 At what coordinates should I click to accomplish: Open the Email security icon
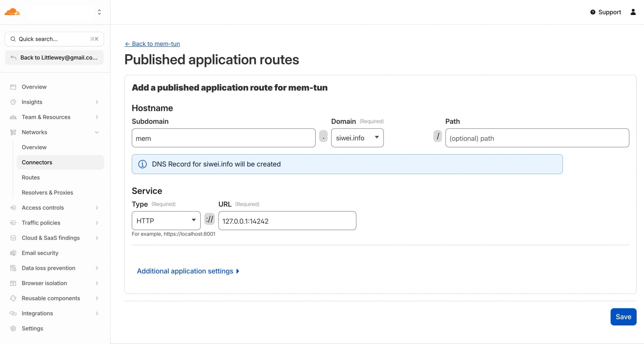[x=13, y=253]
